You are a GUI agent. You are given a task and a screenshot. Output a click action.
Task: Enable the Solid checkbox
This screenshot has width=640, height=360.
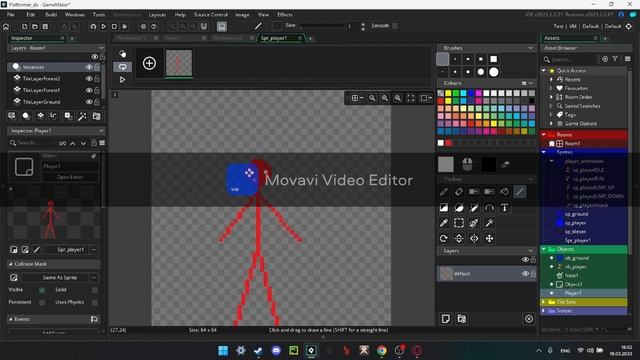(95, 290)
